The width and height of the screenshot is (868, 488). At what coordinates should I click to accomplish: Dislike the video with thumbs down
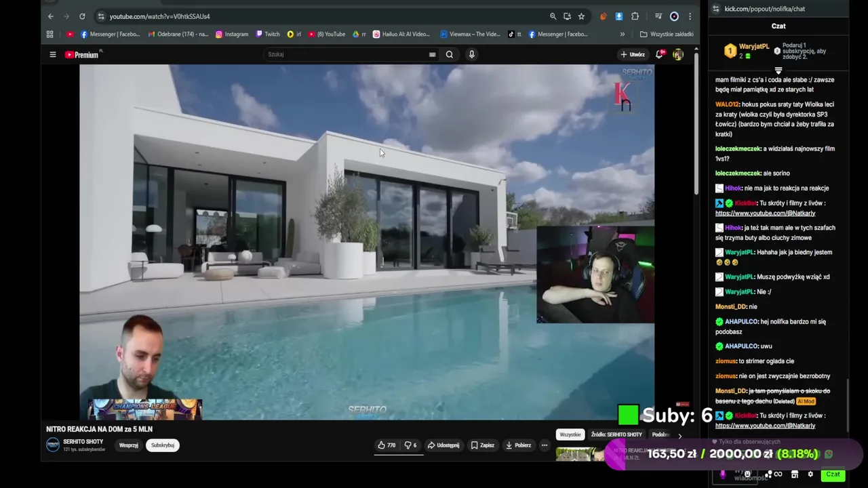point(410,445)
